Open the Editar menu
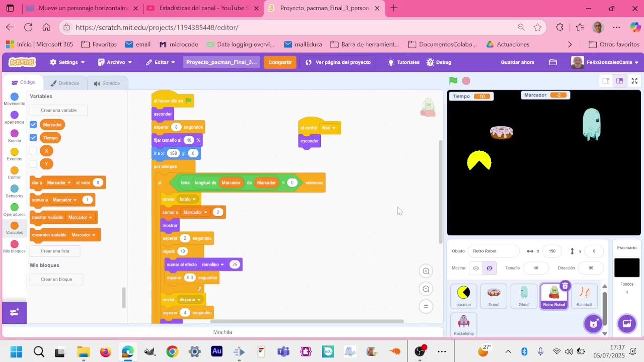Screen dimensions: 644x362 click(161, 62)
